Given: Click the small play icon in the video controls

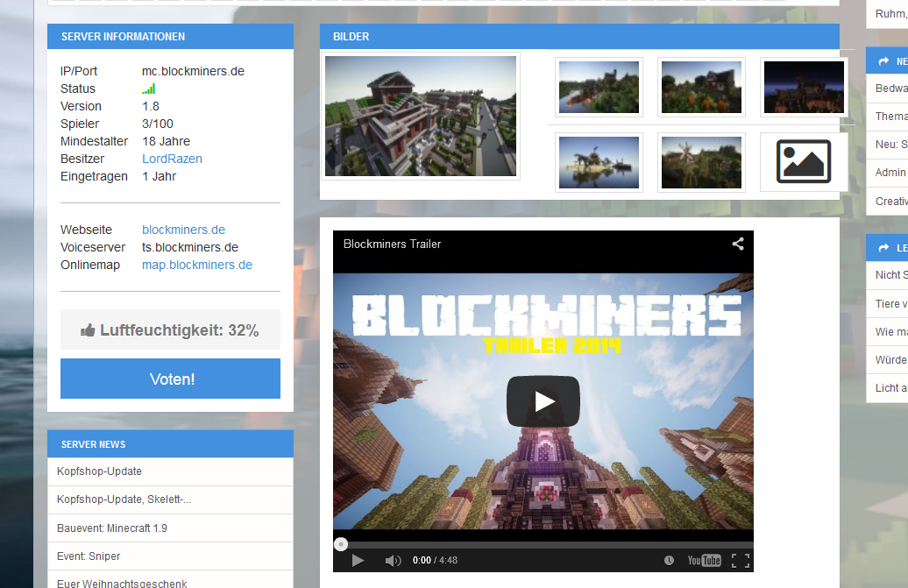Looking at the screenshot, I should (x=358, y=560).
